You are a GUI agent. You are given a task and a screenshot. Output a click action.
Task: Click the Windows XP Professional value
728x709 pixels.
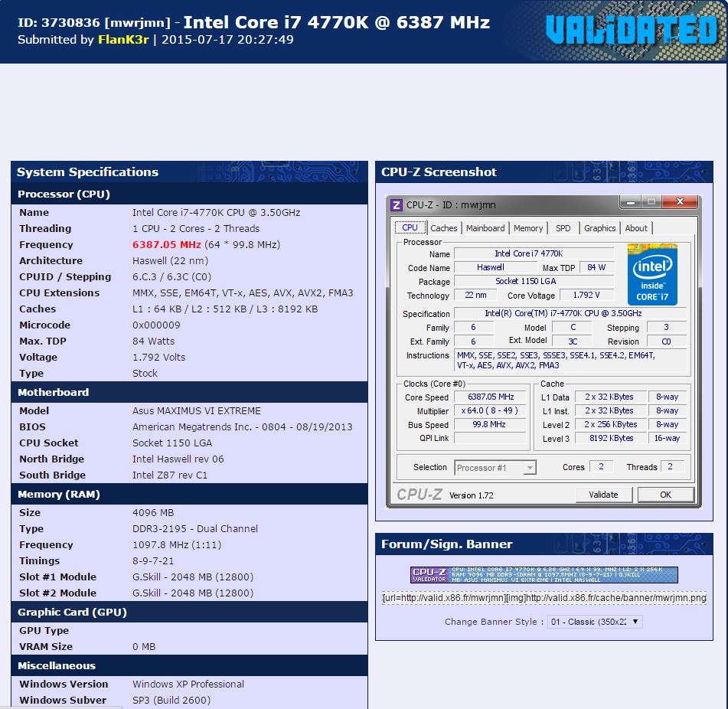pos(188,684)
